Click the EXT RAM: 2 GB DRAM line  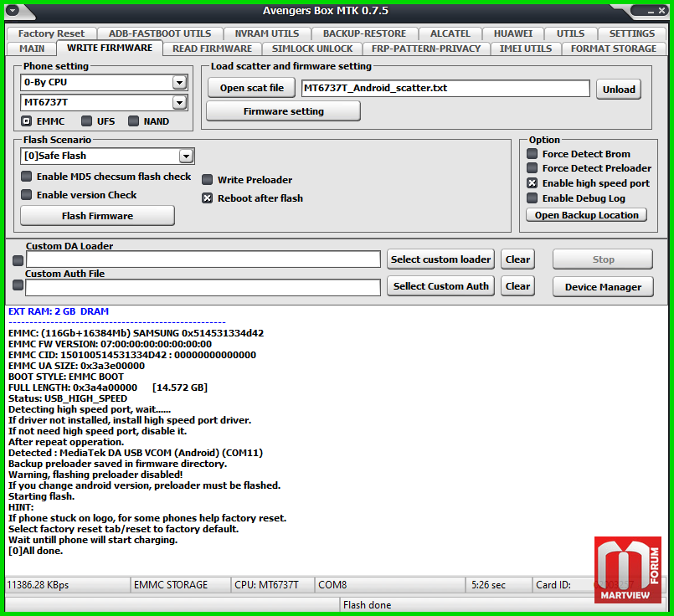(59, 311)
